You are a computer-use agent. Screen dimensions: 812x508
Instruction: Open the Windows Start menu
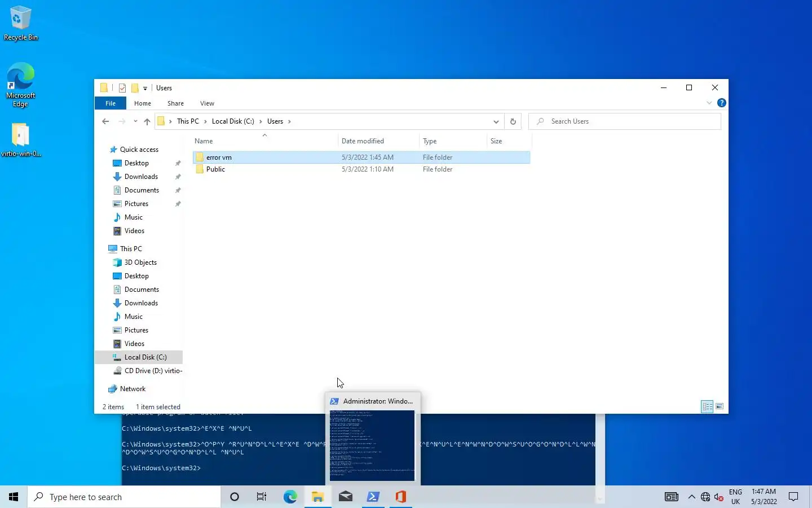[x=14, y=497]
